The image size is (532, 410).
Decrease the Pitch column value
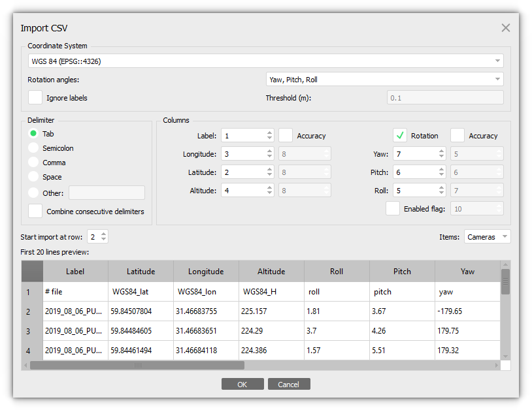tap(441, 175)
